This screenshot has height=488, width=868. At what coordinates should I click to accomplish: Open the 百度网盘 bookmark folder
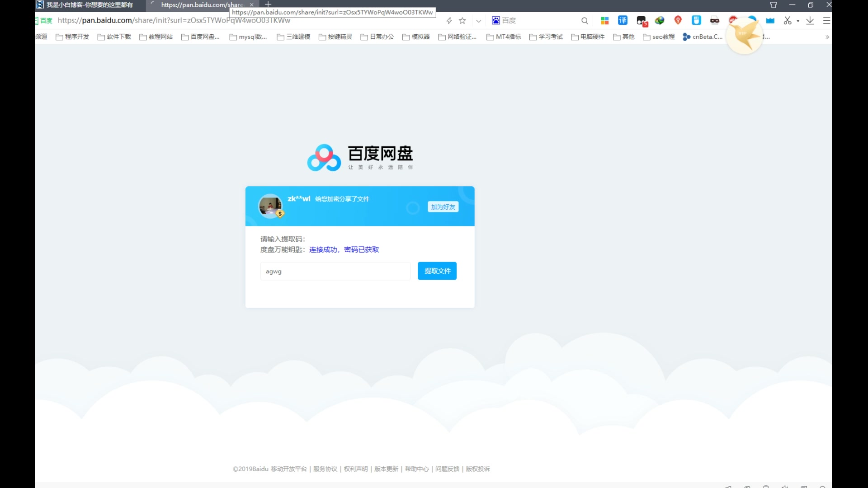(200, 37)
